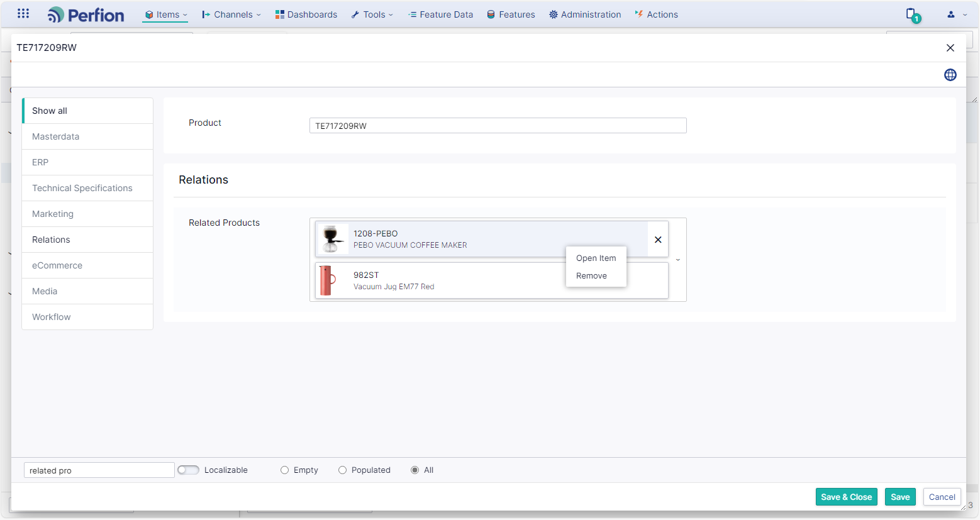
Task: Click the Administration gear icon
Action: pos(554,14)
